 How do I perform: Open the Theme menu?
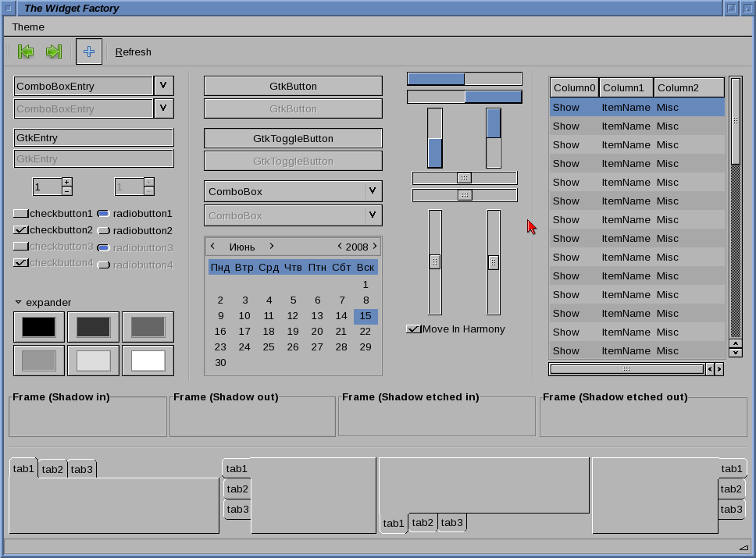point(28,27)
